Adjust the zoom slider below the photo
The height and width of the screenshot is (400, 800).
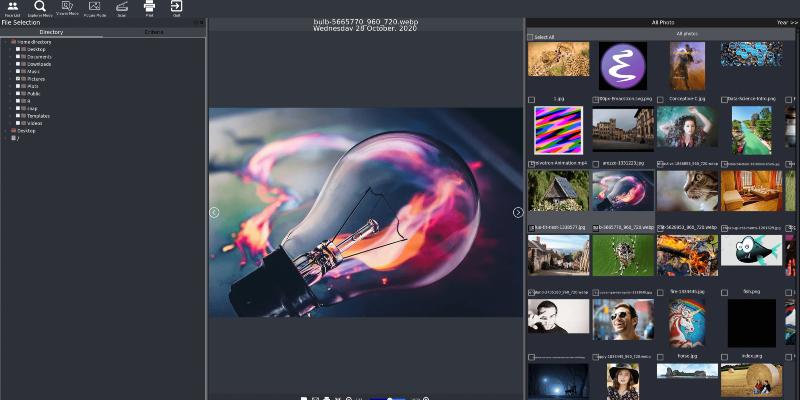tap(390, 398)
